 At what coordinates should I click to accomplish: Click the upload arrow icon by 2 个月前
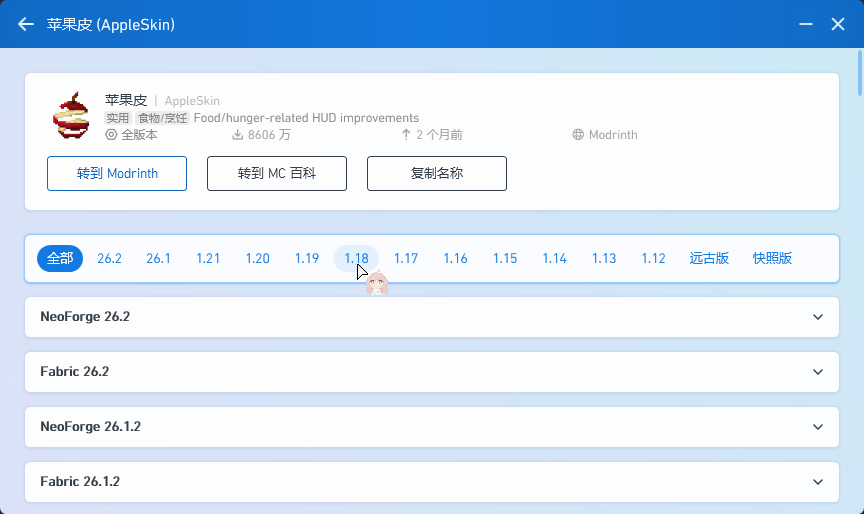coord(406,134)
